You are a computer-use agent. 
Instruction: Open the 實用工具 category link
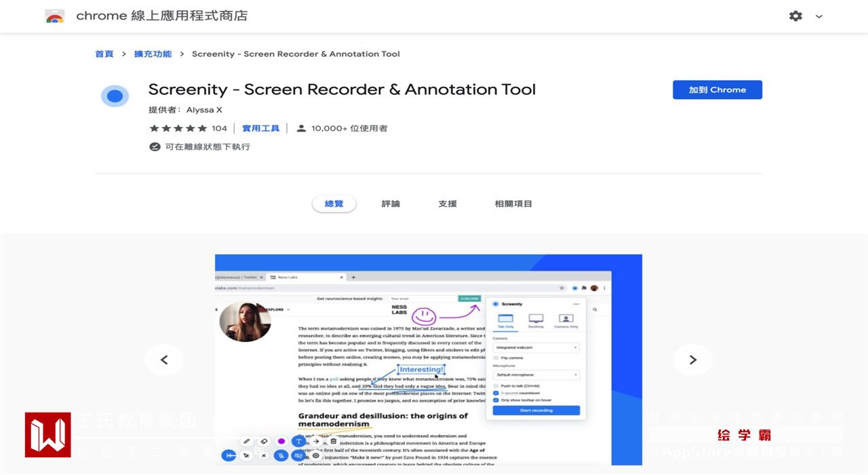point(260,128)
